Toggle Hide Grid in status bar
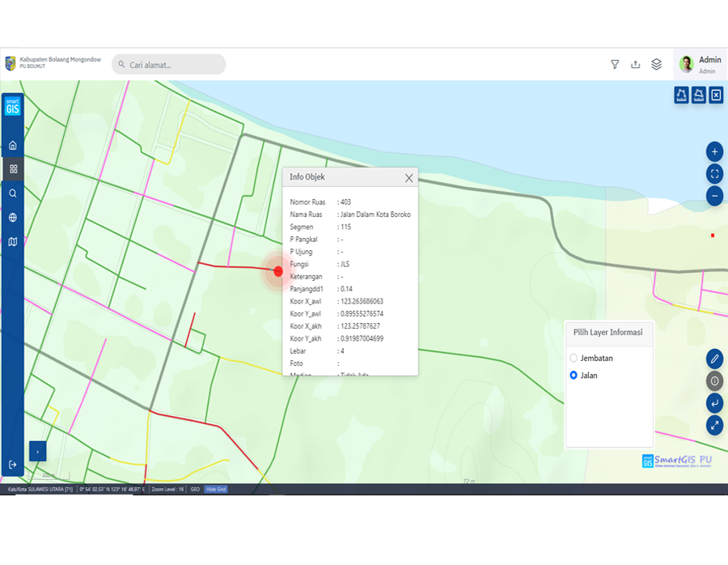This screenshot has height=565, width=728. [x=215, y=490]
